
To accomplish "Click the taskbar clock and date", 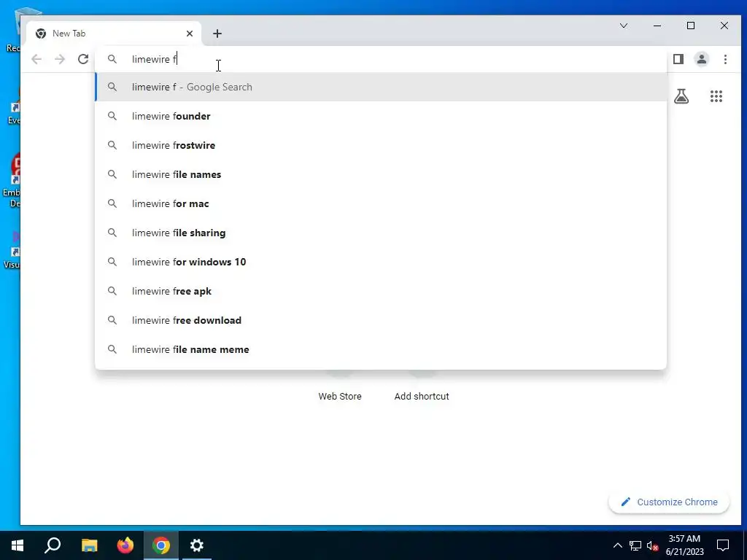I will tap(684, 545).
